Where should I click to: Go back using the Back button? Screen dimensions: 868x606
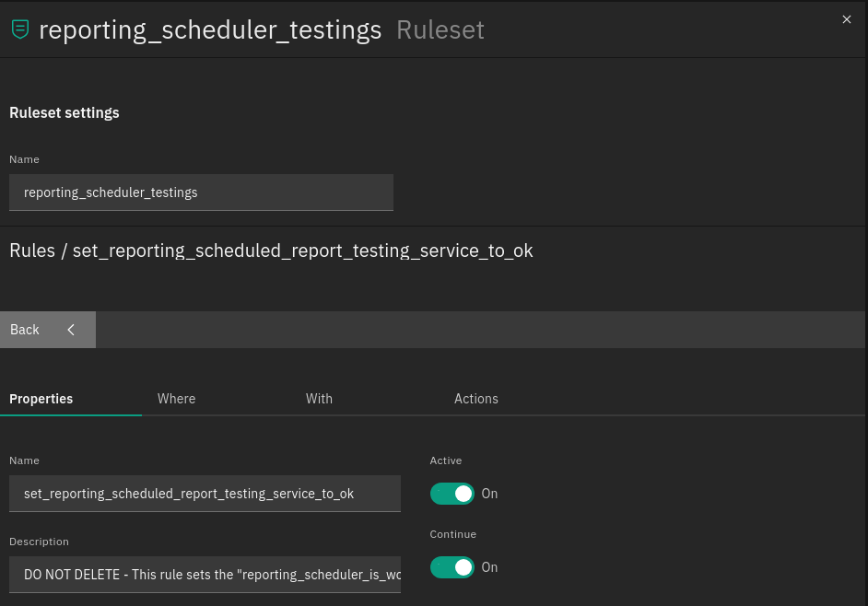[x=26, y=330]
